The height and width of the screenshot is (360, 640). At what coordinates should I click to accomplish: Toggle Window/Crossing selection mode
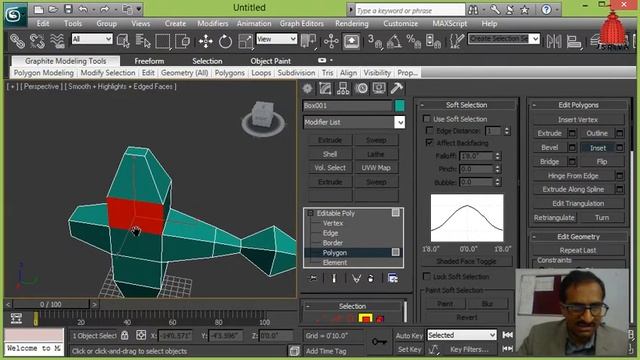182,41
